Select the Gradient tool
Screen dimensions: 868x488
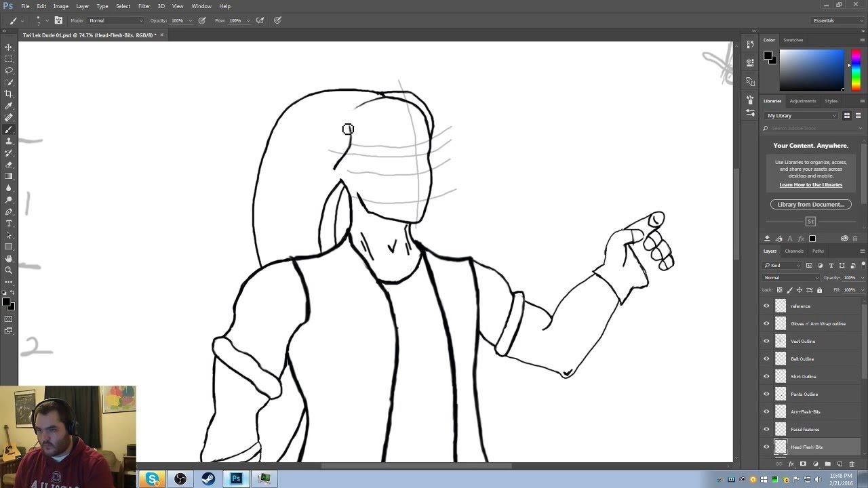(9, 176)
